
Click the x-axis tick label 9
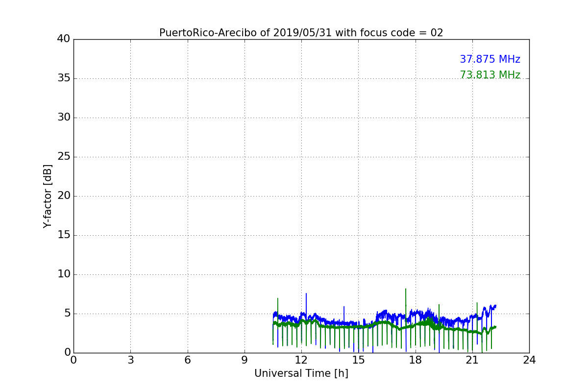pos(245,360)
